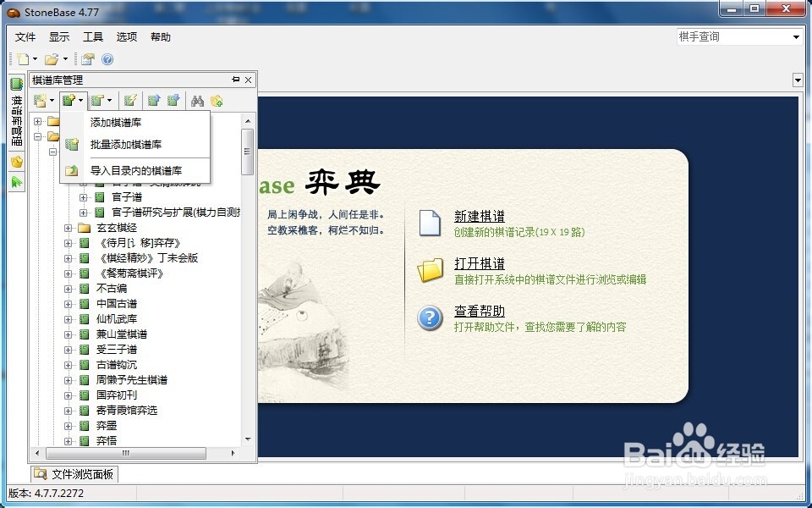Click the yellow basket sidebar icon
Screen dimensions: 812x508
coord(17,162)
